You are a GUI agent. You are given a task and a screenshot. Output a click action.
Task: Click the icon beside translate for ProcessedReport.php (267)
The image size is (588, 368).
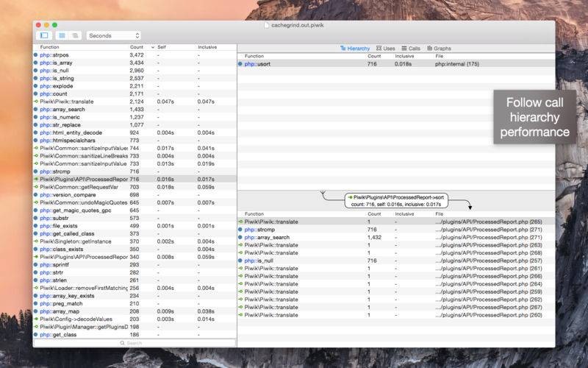240,307
